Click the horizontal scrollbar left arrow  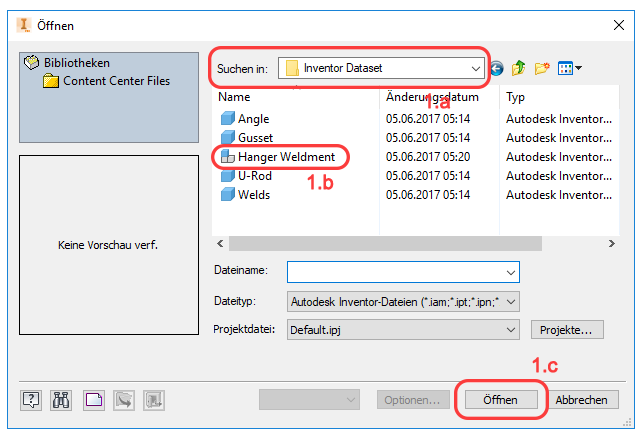point(220,244)
